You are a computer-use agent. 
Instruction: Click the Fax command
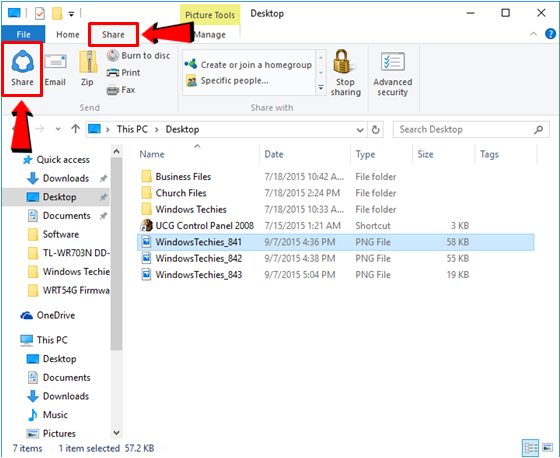(x=121, y=90)
